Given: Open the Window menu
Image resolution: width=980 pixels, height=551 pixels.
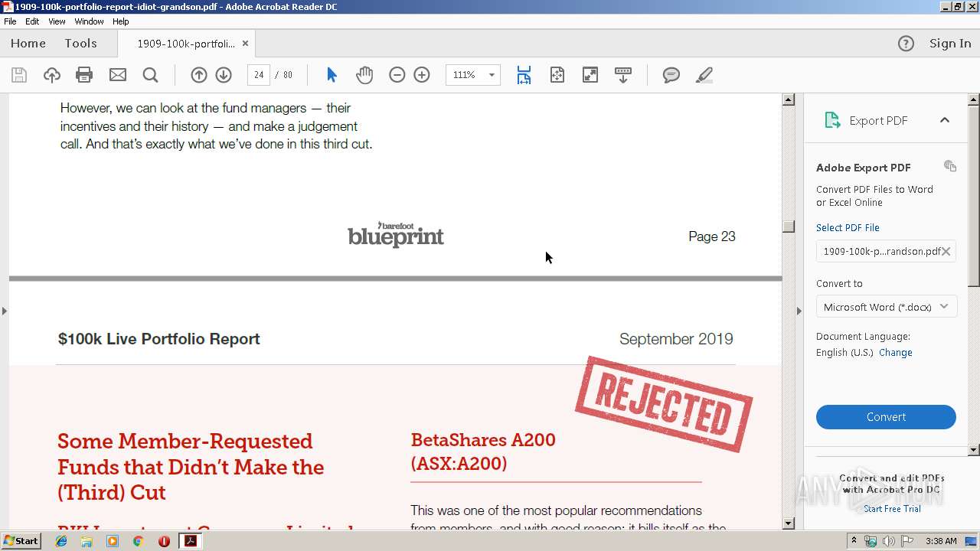Looking at the screenshot, I should (x=89, y=21).
